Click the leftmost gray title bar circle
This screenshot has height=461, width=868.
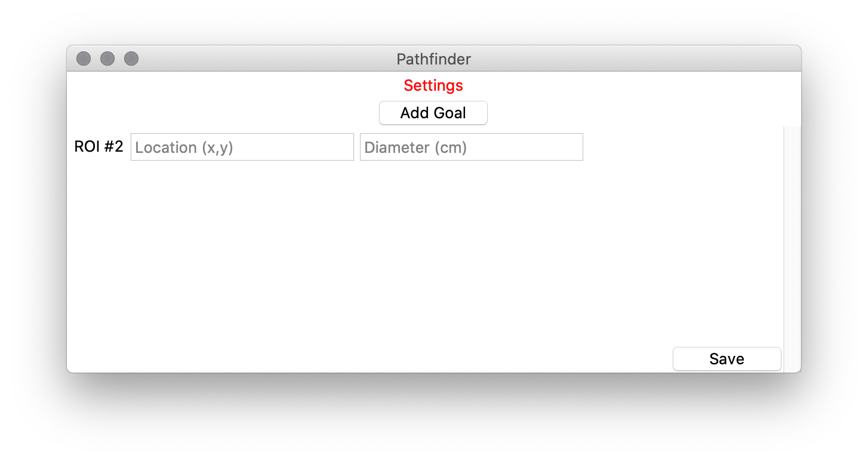pos(84,59)
